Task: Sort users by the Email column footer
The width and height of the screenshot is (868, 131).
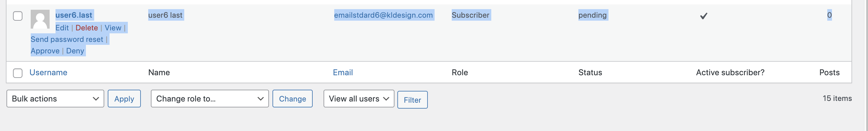Action: 343,72
